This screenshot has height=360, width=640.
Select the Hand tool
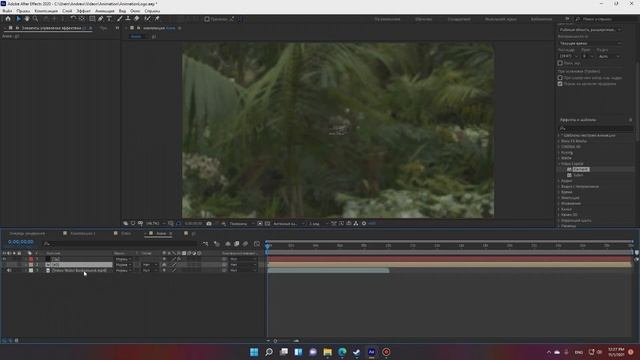click(x=27, y=19)
